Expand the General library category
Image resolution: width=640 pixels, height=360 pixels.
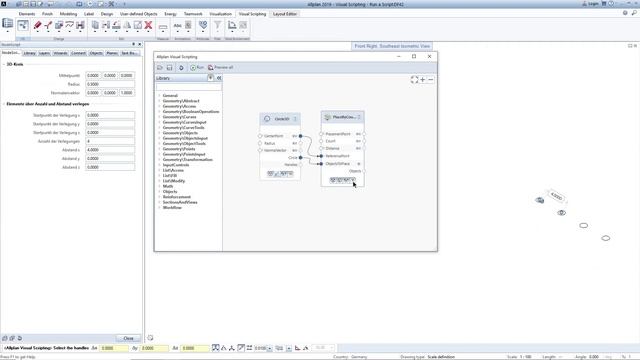click(159, 96)
